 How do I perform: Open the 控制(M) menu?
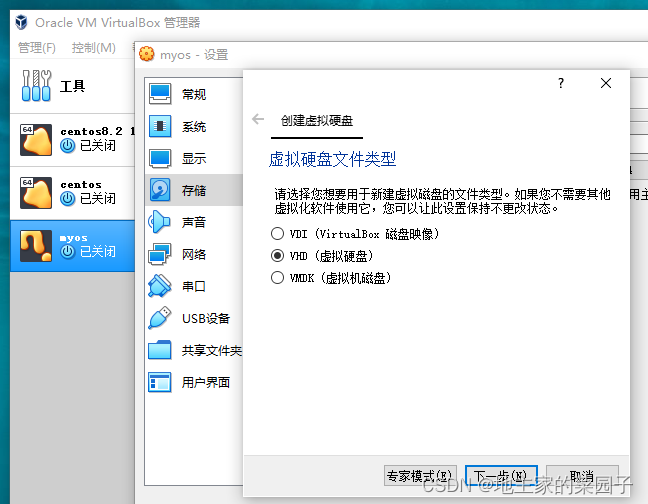(x=94, y=48)
